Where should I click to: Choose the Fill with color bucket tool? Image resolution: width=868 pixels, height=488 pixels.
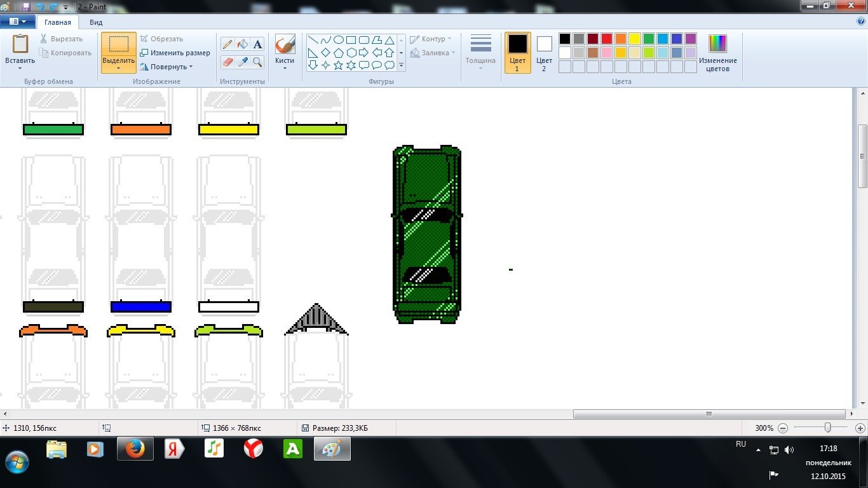tap(242, 44)
